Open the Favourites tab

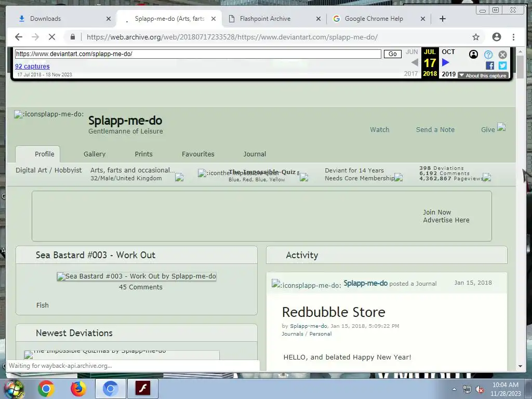tap(198, 154)
